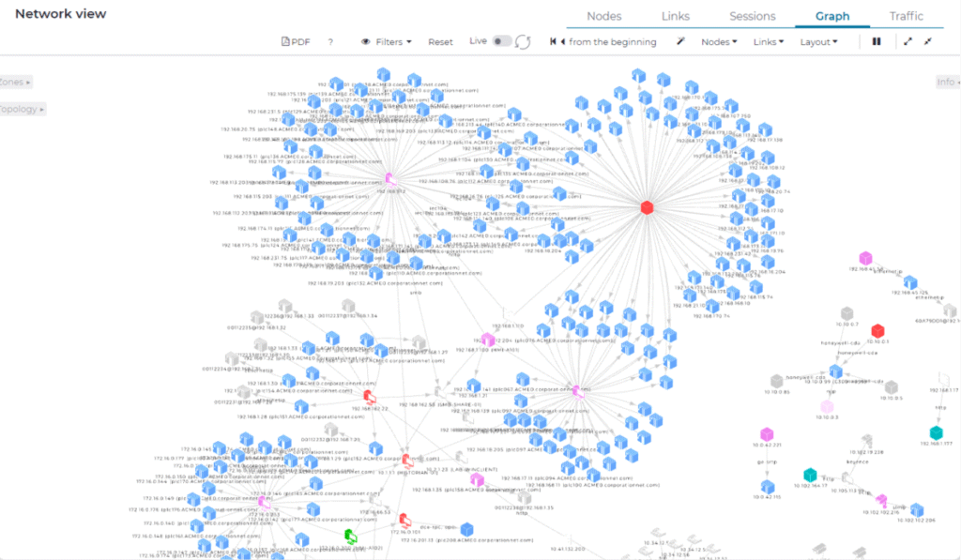961x560 pixels.
Task: Click the Reset button
Action: click(x=440, y=42)
